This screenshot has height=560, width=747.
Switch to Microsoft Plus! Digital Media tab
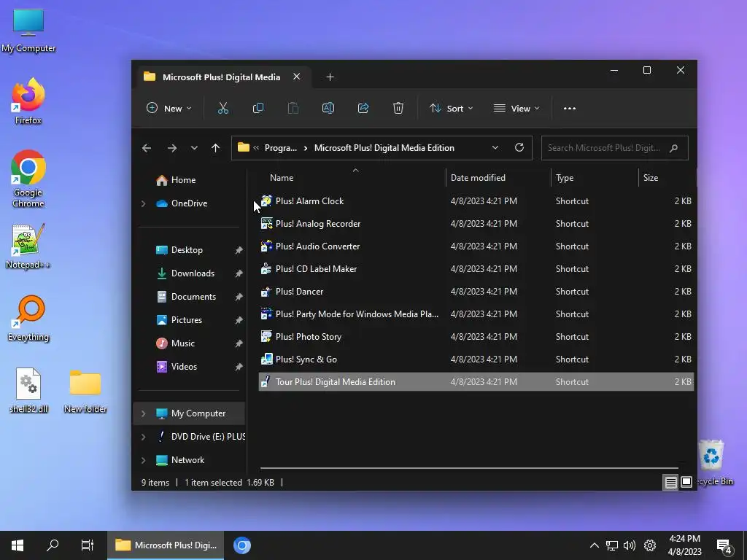221,77
